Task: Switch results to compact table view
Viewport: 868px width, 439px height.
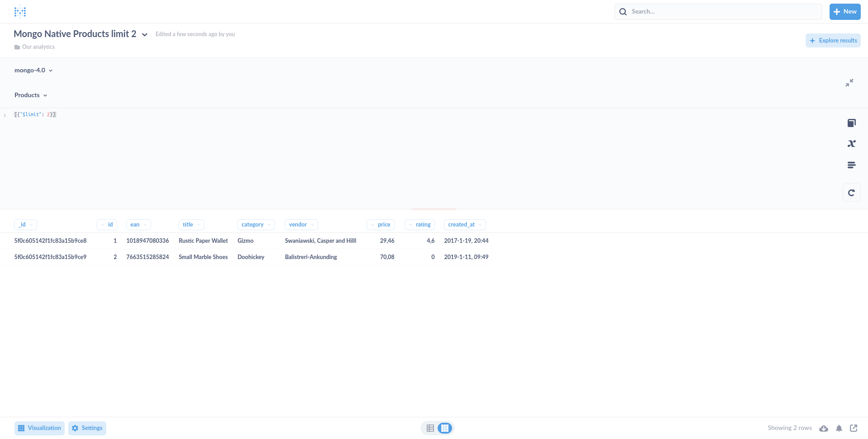Action: point(430,428)
